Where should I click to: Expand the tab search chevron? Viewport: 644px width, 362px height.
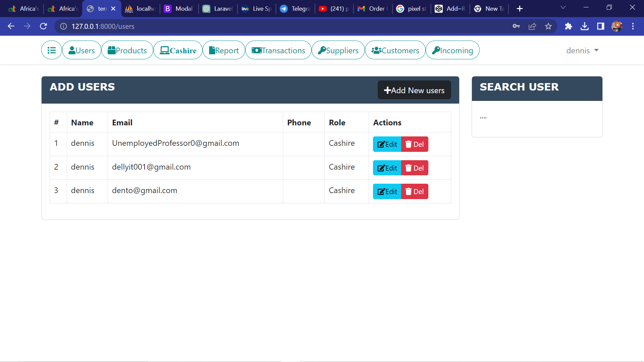tap(563, 7)
